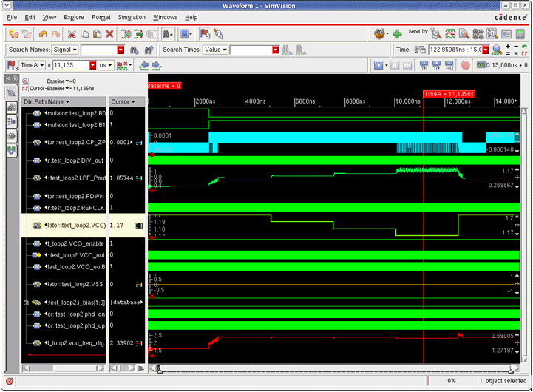
Task: Expand the test_loop2.i_bias bus signal
Action: [27, 303]
